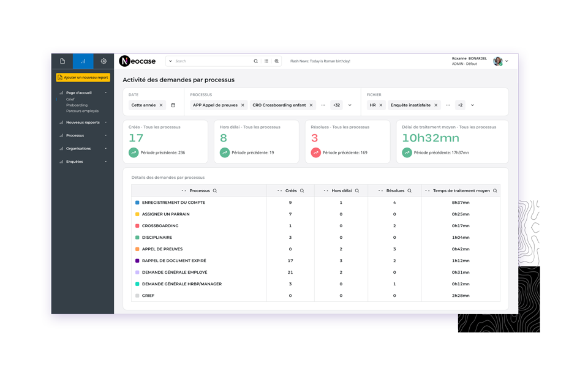Expand the Fichier filter dropdown

(472, 105)
